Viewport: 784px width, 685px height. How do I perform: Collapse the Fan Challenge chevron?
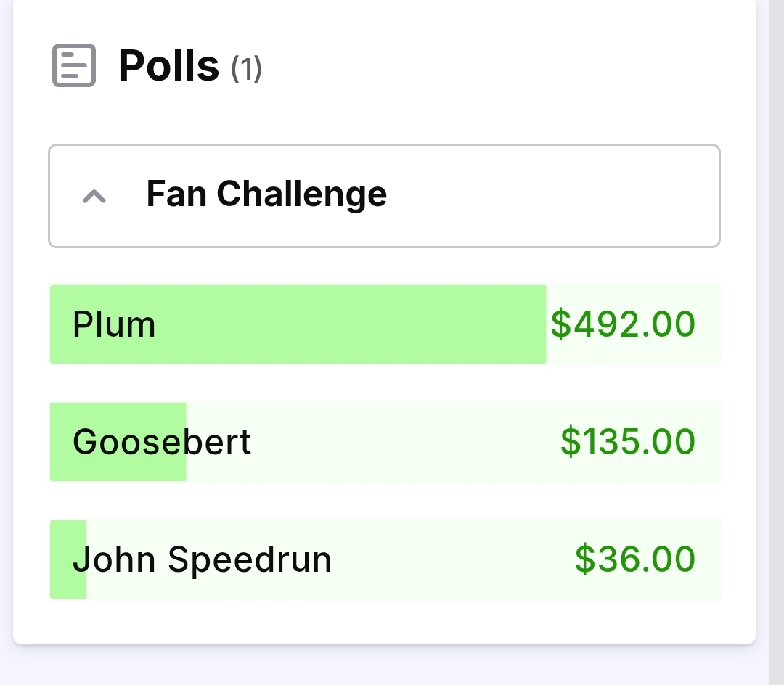click(x=94, y=197)
